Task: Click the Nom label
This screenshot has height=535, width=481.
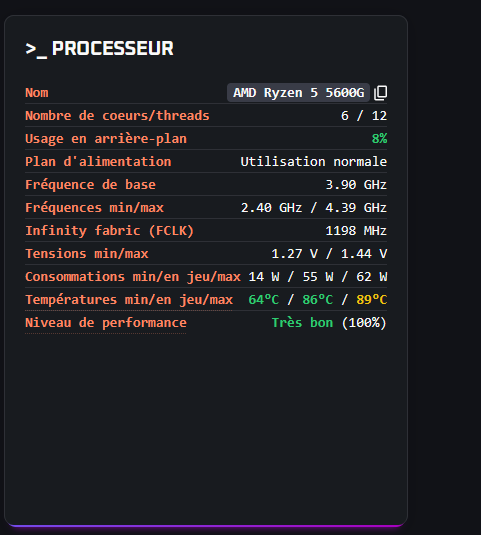Action: pyautogui.click(x=37, y=93)
